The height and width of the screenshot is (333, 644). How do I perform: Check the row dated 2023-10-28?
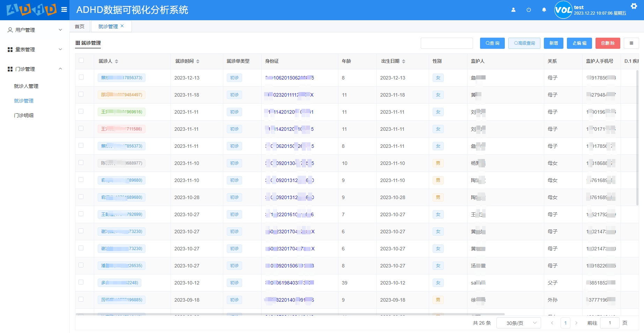coord(81,197)
